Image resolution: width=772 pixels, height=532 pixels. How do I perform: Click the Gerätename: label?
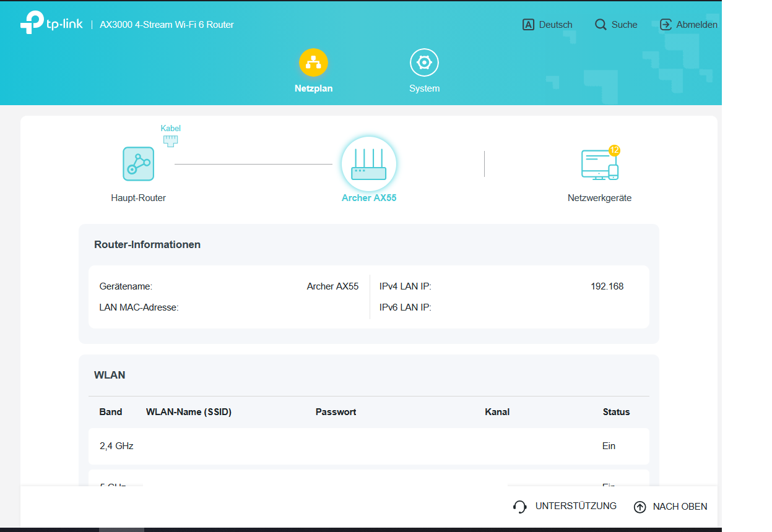coord(126,286)
